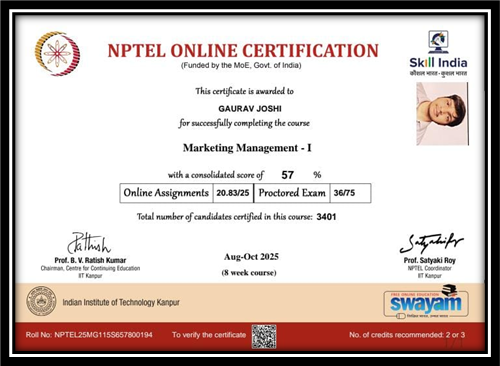Viewport: 500px width, 366px height.
Task: Click the certificate verification QR code
Action: point(264,336)
